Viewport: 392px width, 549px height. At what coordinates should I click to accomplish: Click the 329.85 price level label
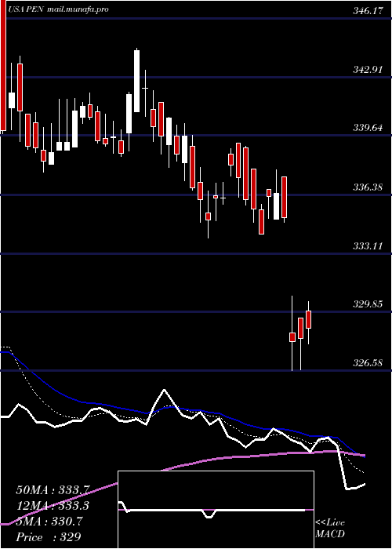367,304
